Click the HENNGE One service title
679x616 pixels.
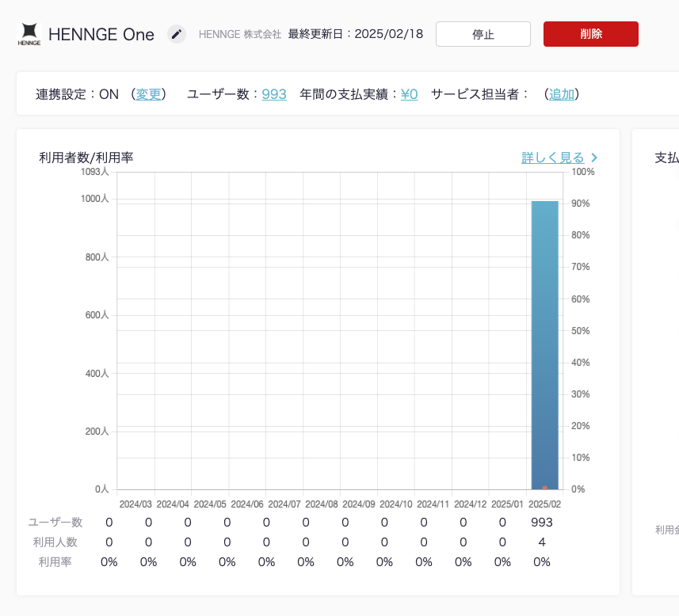click(101, 34)
